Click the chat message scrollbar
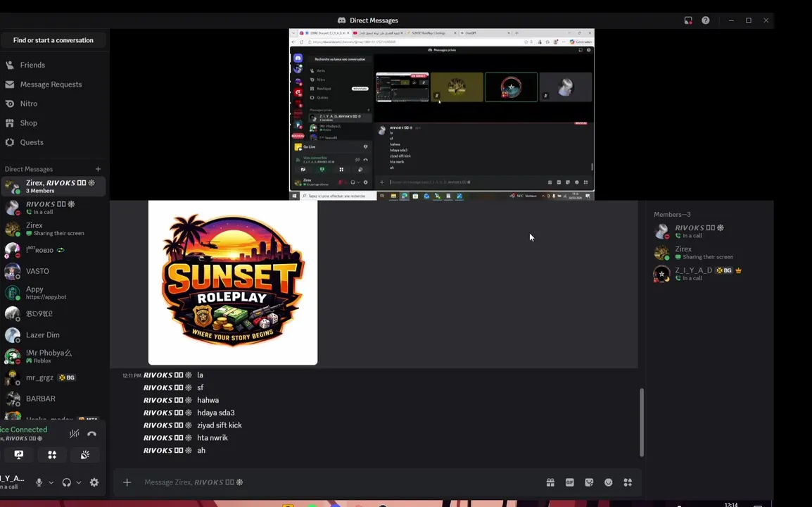This screenshot has height=507, width=812. [642, 422]
